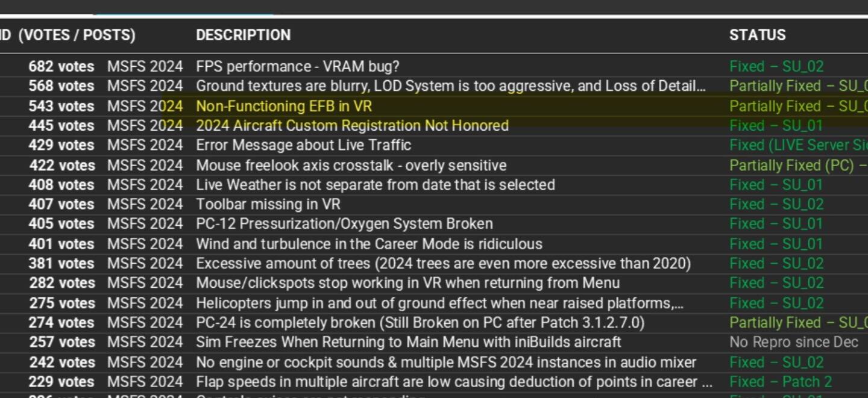Screen dimensions: 868x398
Task: Select 'Sim Freezes When Returning to Main Menu'
Action: tap(408, 342)
